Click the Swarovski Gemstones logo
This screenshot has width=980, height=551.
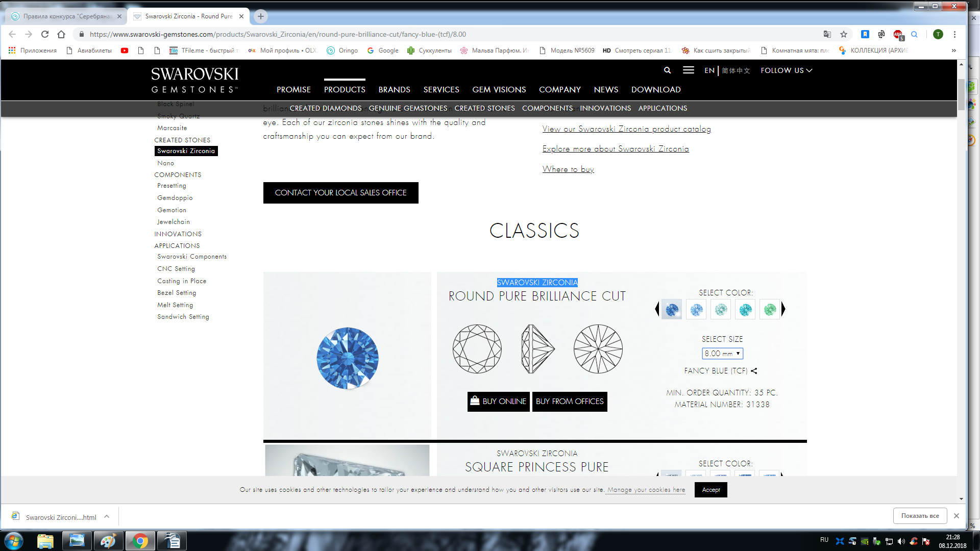(195, 80)
